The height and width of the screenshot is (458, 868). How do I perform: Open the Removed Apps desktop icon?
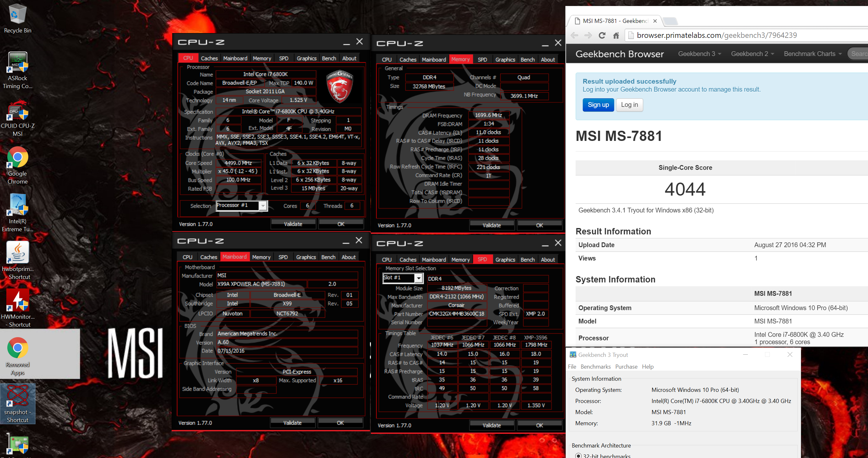point(17,356)
